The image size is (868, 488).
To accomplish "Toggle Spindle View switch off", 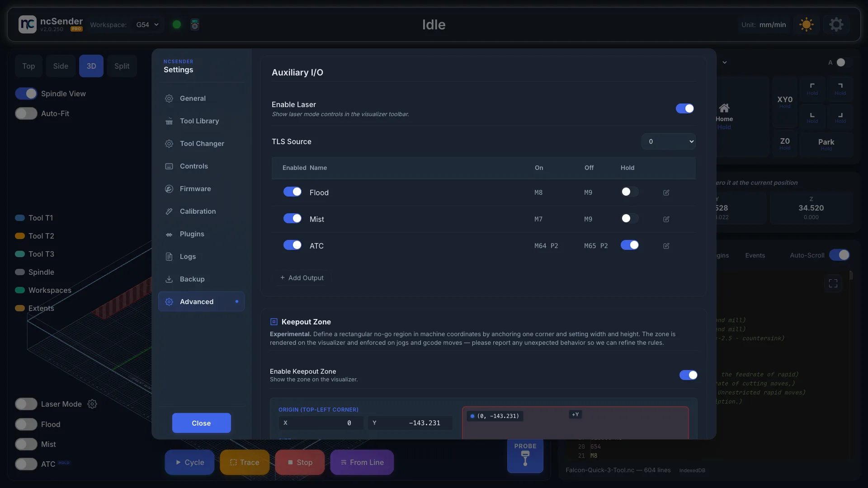I will (x=26, y=94).
